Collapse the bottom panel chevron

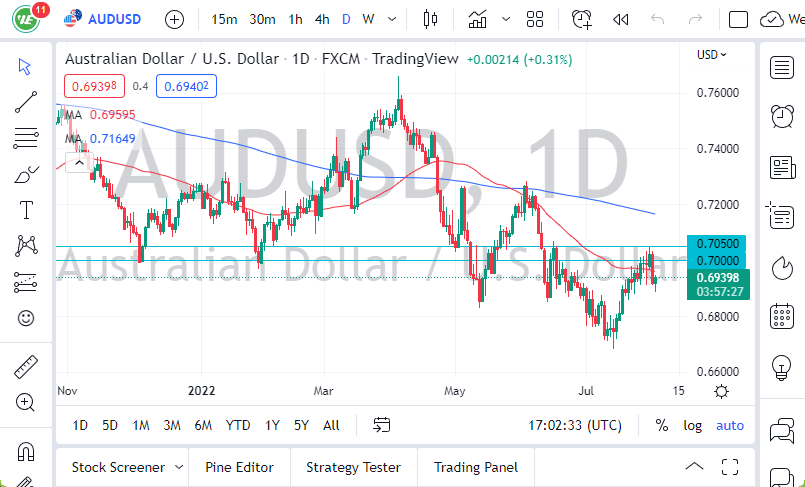(x=694, y=466)
